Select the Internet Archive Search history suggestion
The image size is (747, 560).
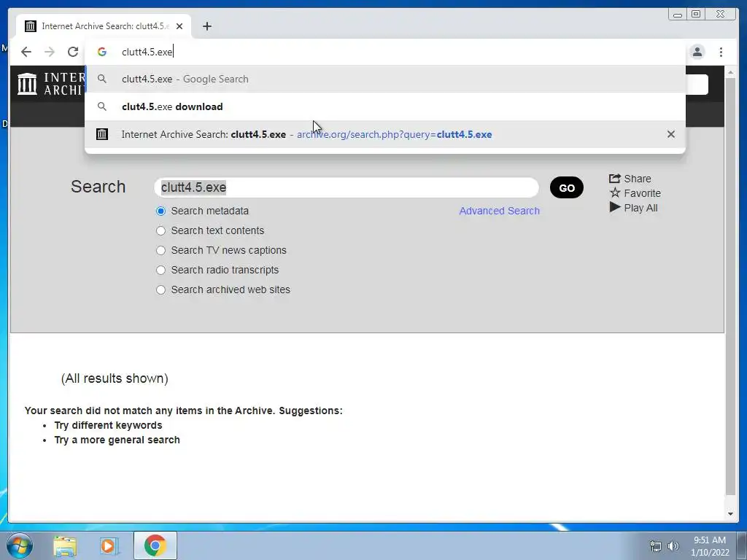tap(385, 134)
